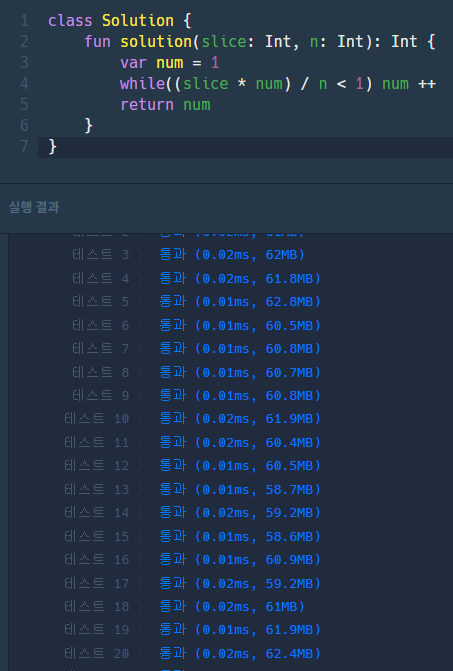The width and height of the screenshot is (453, 671).
Task: Expand the 테스트 16 result chevron
Action: click(140, 560)
